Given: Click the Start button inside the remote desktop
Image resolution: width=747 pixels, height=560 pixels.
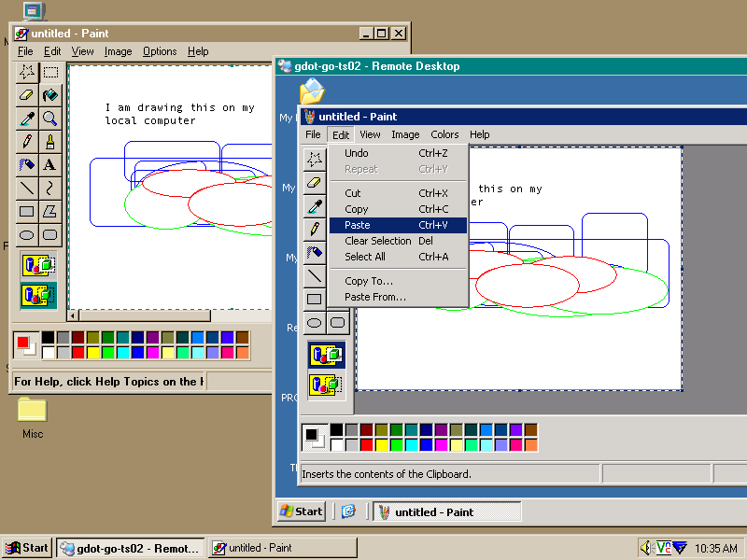Looking at the screenshot, I should pos(301,511).
